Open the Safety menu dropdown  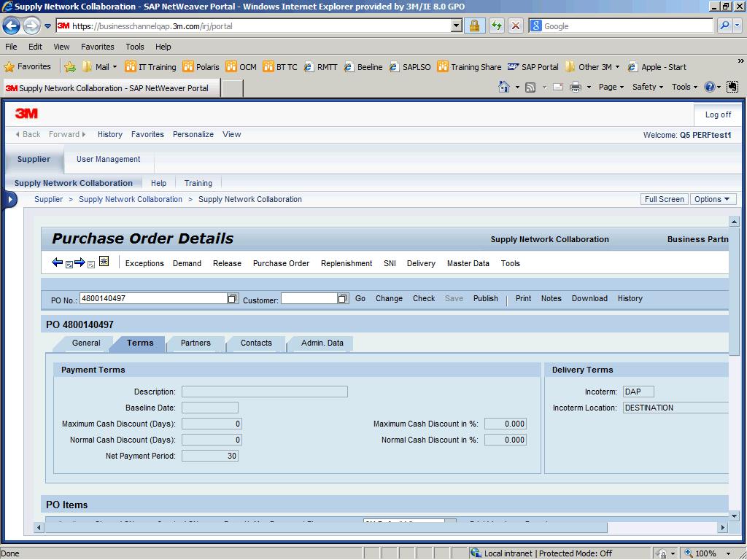648,87
